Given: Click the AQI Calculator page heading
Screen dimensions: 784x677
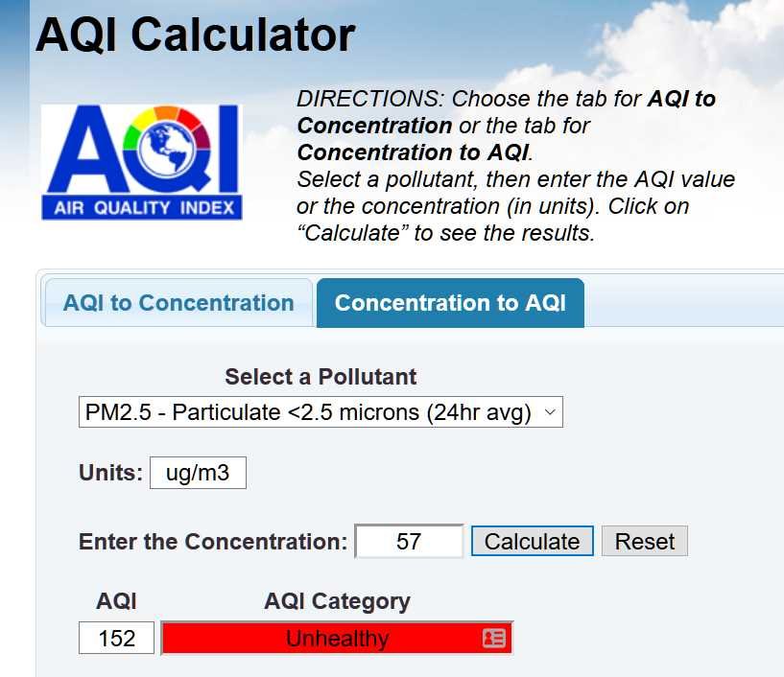Looking at the screenshot, I should pos(195,35).
